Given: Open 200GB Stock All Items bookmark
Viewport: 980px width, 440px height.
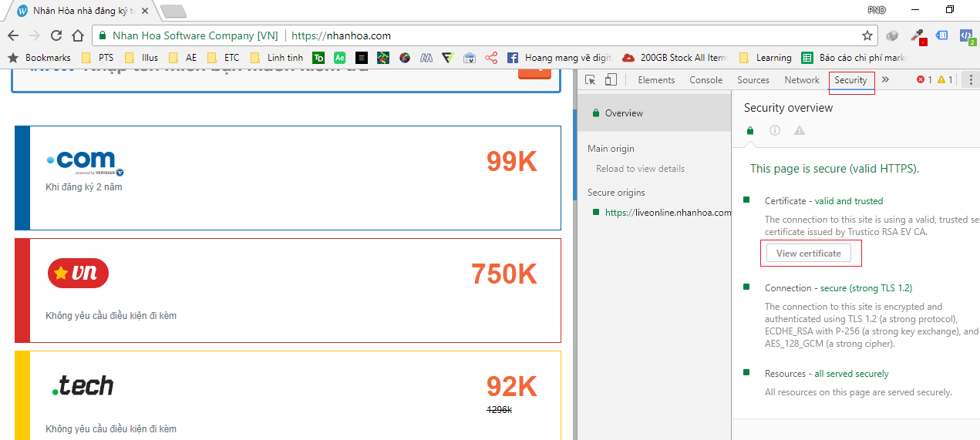Looking at the screenshot, I should pos(675,58).
